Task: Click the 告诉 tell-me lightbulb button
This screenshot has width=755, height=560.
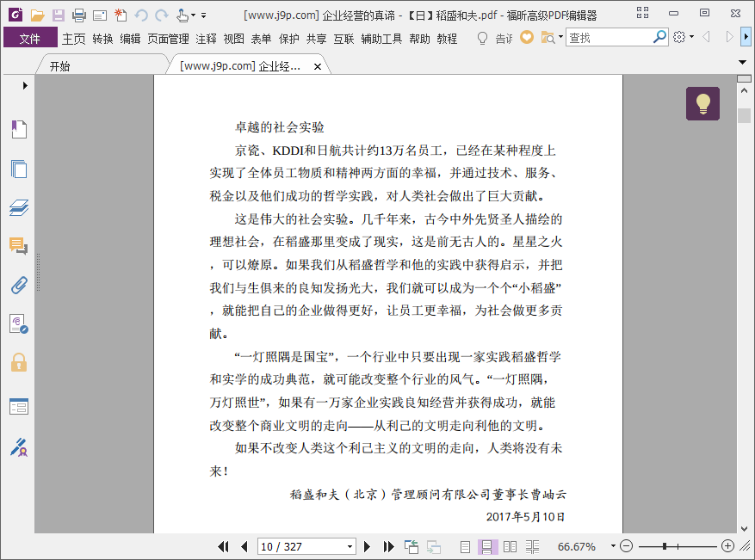Action: coord(496,38)
